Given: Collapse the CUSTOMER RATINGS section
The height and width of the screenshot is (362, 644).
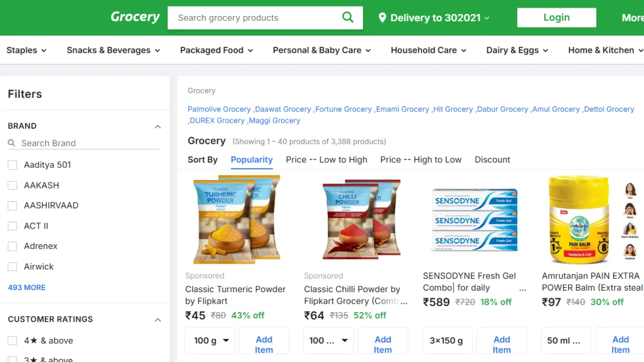Looking at the screenshot, I should coord(157,319).
